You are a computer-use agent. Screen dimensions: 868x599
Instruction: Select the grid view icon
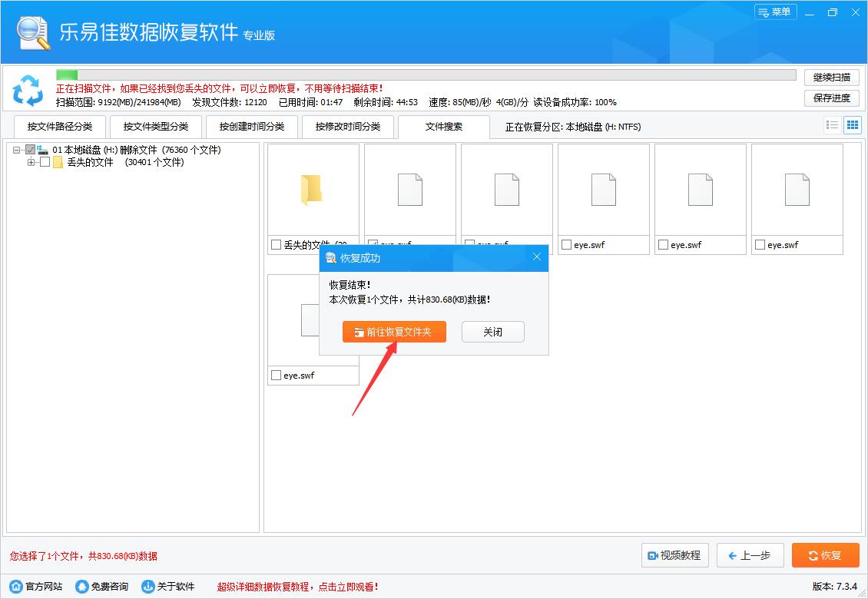click(853, 124)
